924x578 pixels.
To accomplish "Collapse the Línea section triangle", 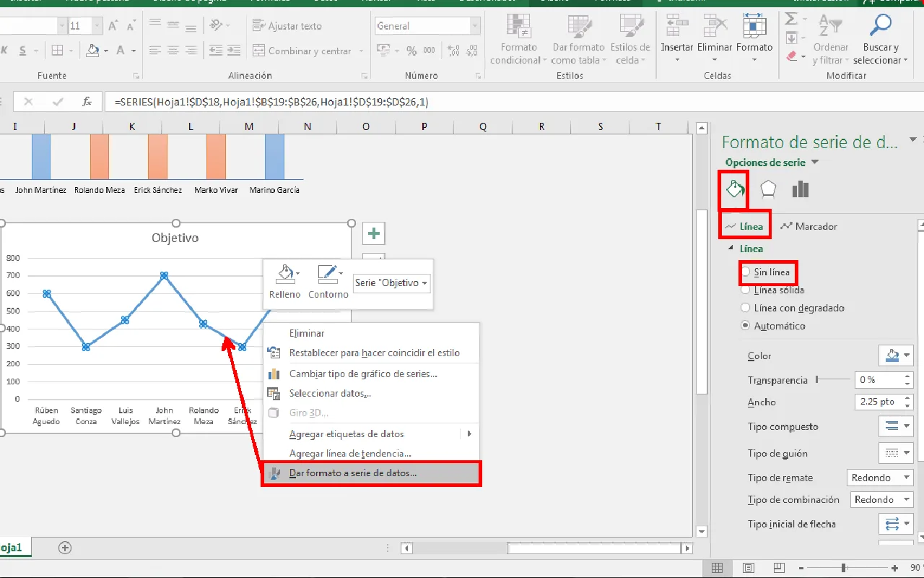I will [x=730, y=249].
